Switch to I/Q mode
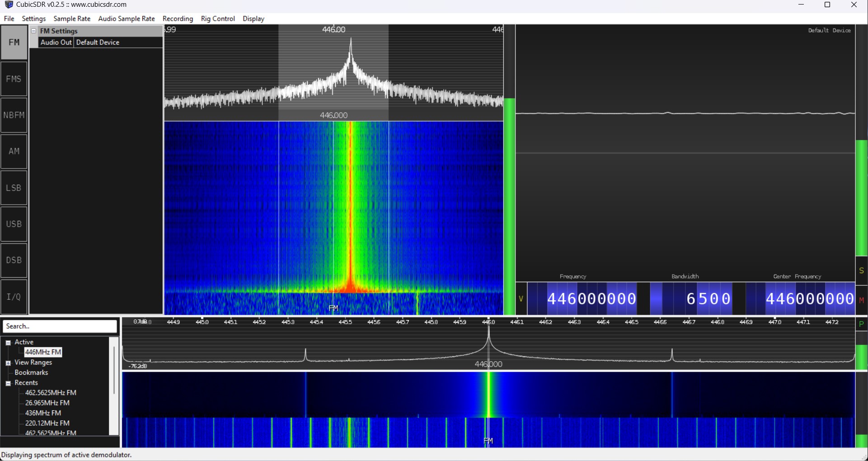The image size is (868, 461). click(x=14, y=297)
